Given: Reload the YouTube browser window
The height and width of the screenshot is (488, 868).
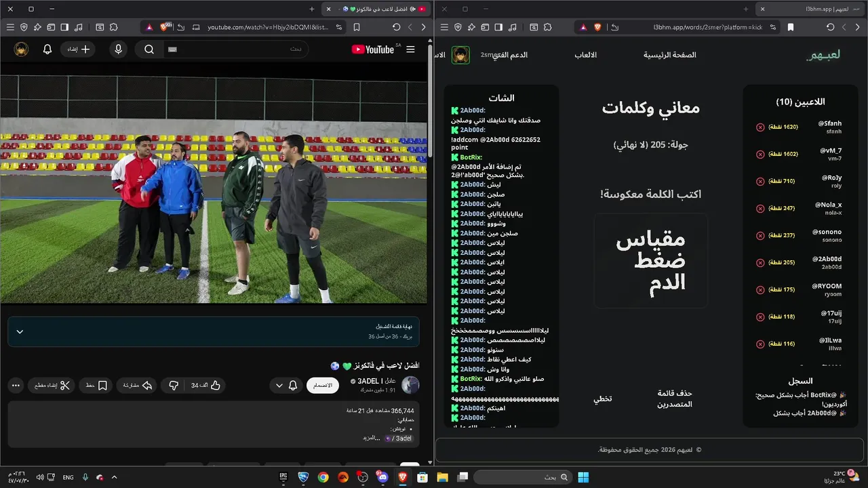Looking at the screenshot, I should click(x=396, y=27).
